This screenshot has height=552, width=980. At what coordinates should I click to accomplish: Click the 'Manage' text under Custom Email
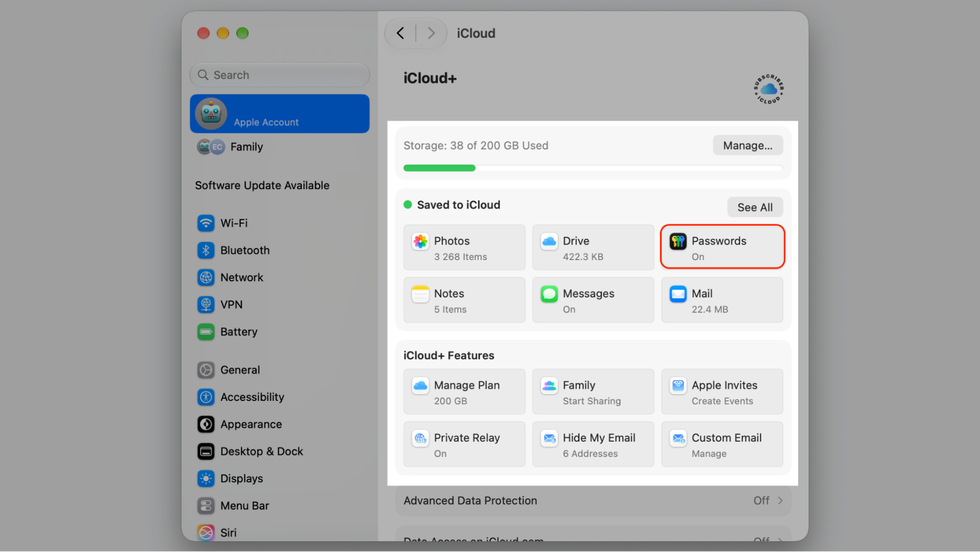(x=709, y=454)
